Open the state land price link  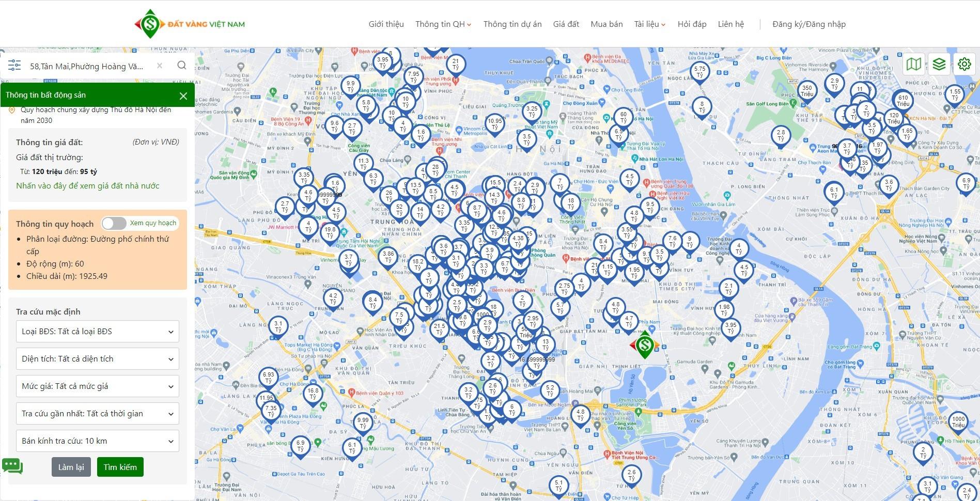[x=88, y=186]
